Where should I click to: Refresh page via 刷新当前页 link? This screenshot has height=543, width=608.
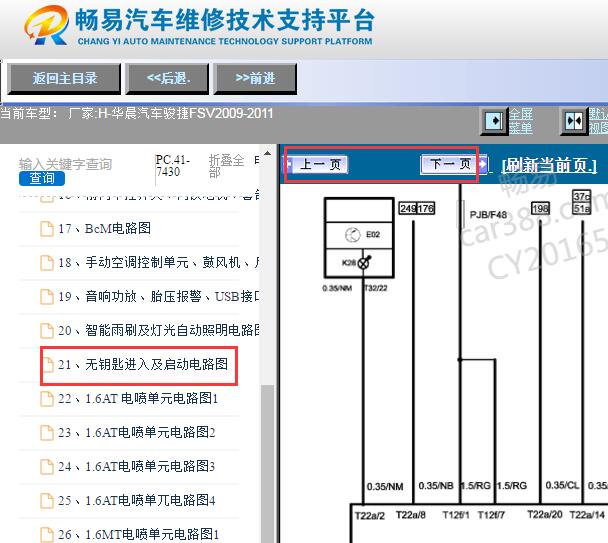click(x=549, y=166)
